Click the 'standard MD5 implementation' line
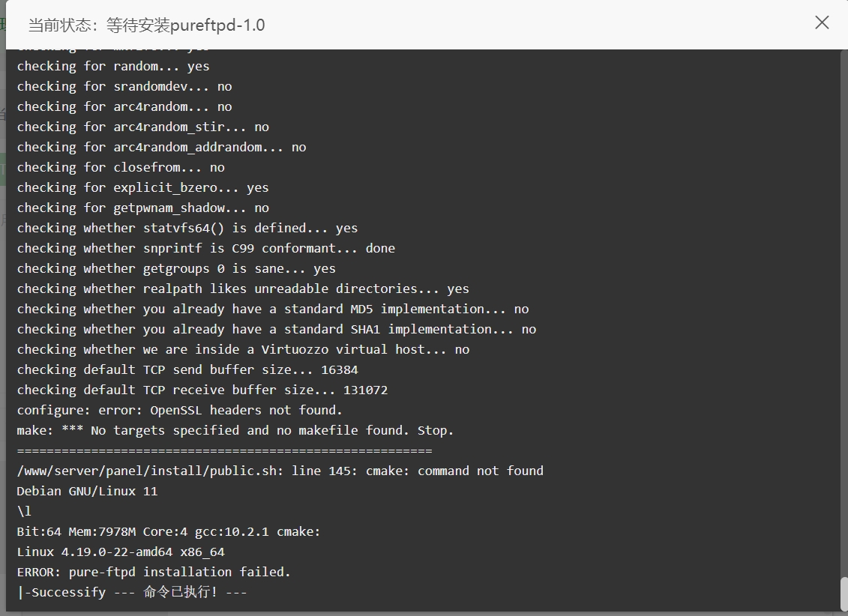This screenshot has height=616, width=848. pyautogui.click(x=273, y=309)
